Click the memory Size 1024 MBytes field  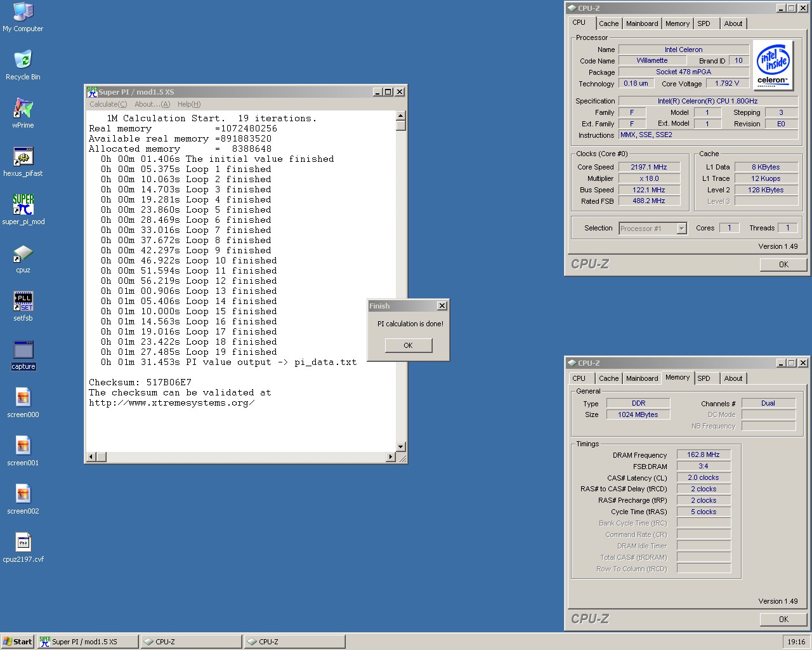pos(638,415)
